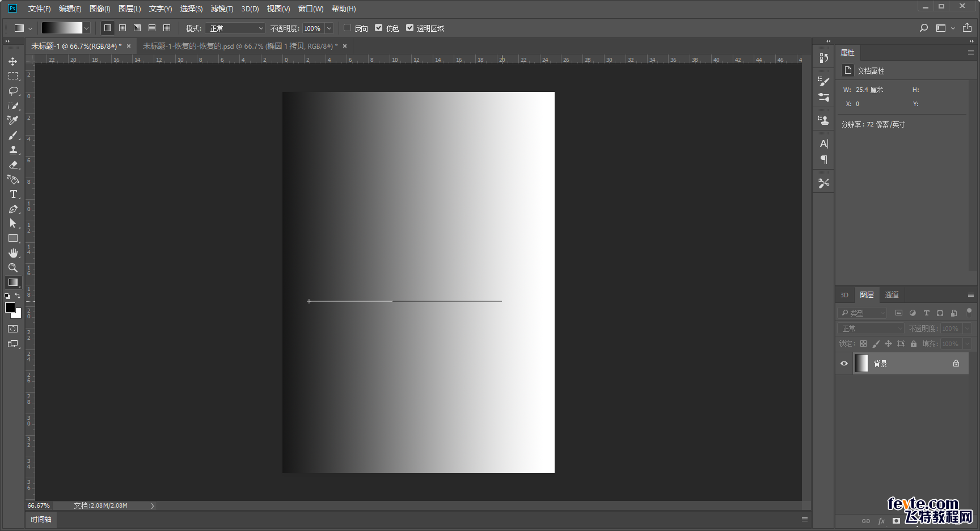Select the Brush tool
Screen dimensions: 980x531
pyautogui.click(x=13, y=135)
